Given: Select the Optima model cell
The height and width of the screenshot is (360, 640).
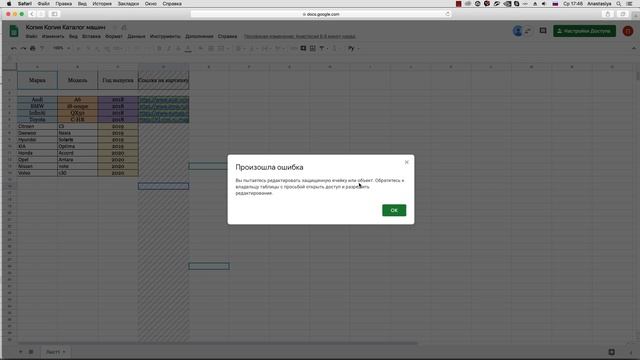Looking at the screenshot, I should 78,146.
